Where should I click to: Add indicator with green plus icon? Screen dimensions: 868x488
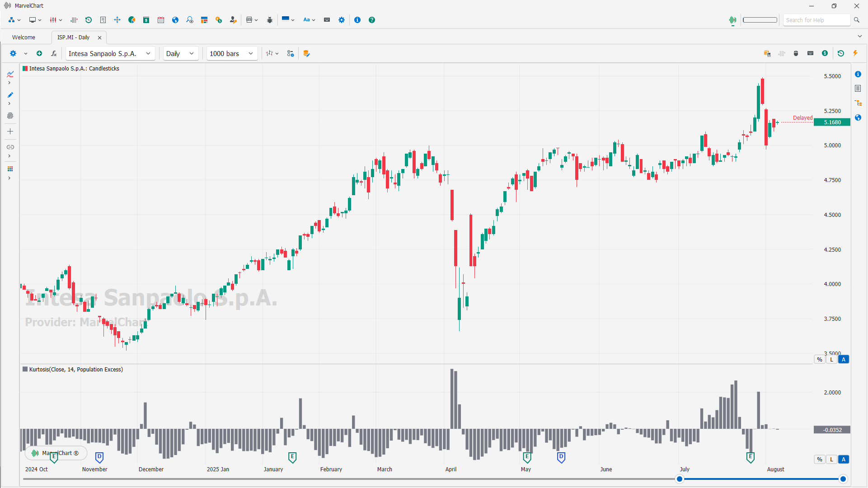pos(39,53)
